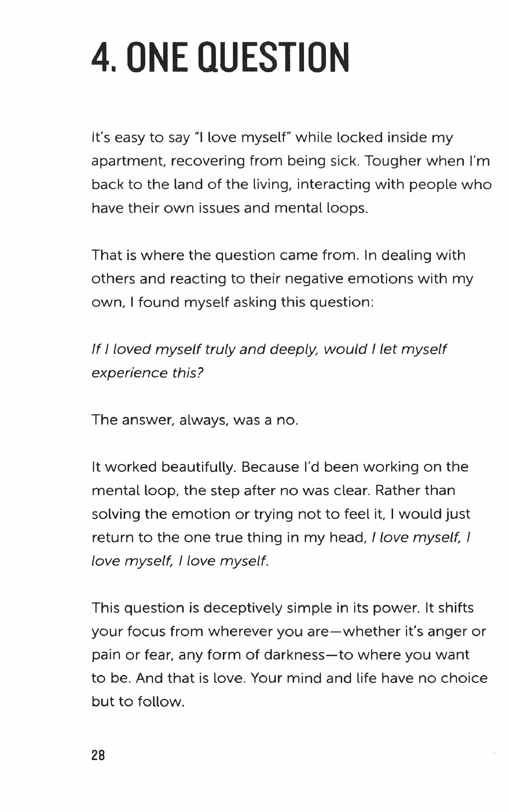Screen dimensions: 509x812
Task: Click the chapter heading "4. ONE QUESTION"
Action: 220,59
